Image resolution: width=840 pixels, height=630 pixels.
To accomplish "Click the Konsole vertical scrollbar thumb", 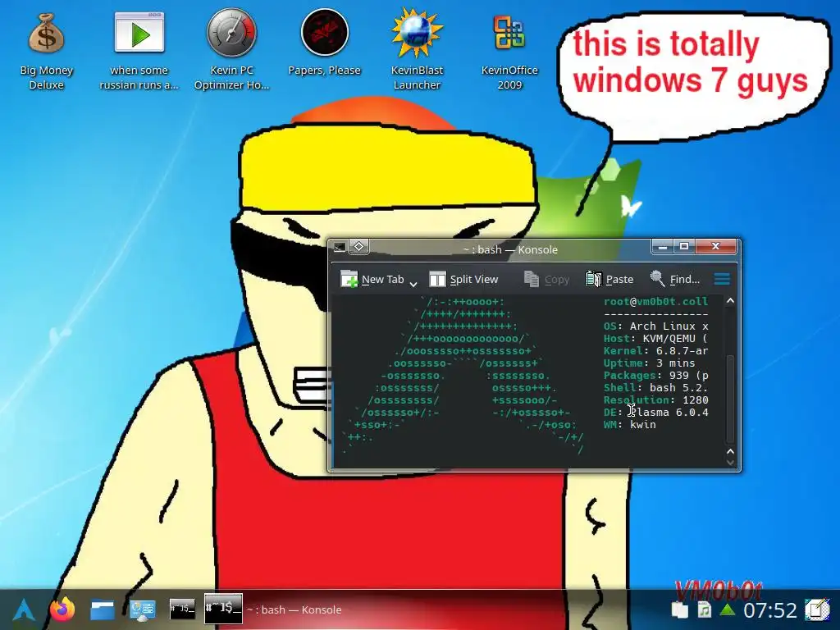I will tap(729, 398).
